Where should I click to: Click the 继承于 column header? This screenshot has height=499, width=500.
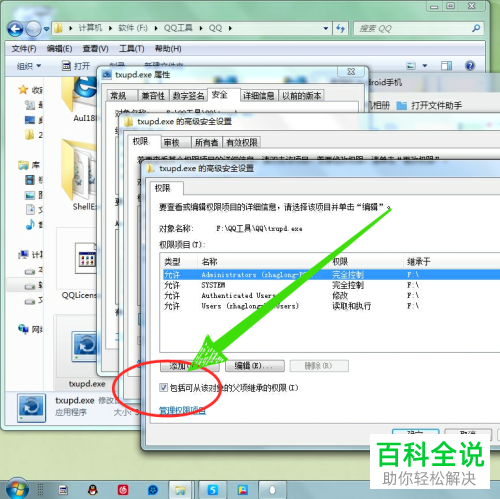(452, 261)
